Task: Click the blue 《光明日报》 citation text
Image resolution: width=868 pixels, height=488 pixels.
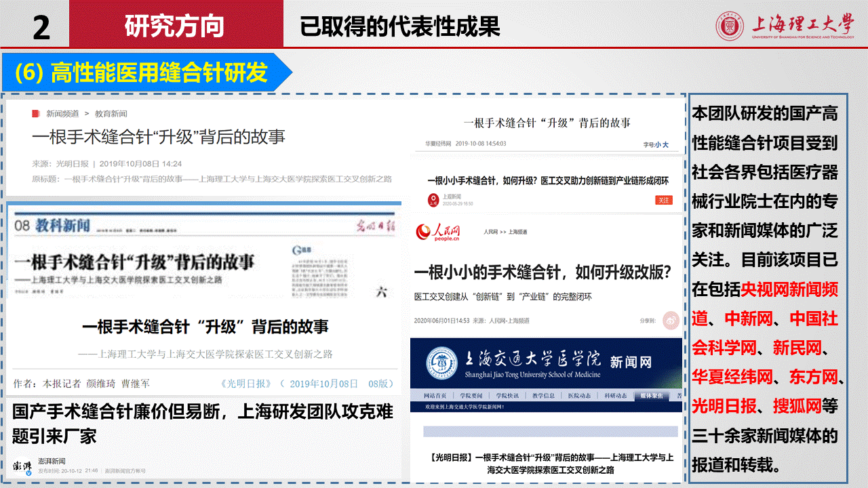Action: coord(307,384)
